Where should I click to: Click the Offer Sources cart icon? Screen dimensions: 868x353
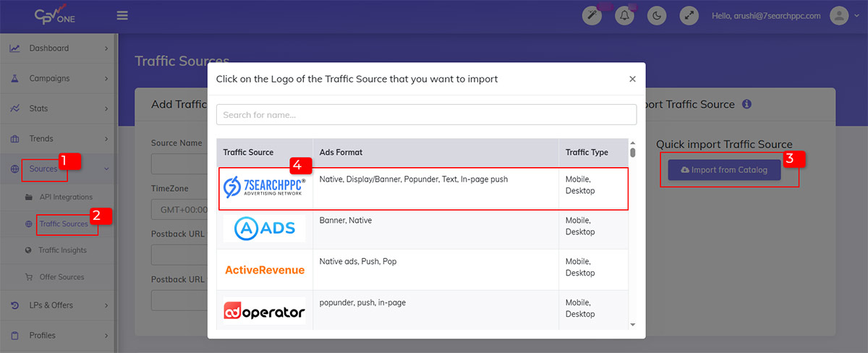coord(29,277)
